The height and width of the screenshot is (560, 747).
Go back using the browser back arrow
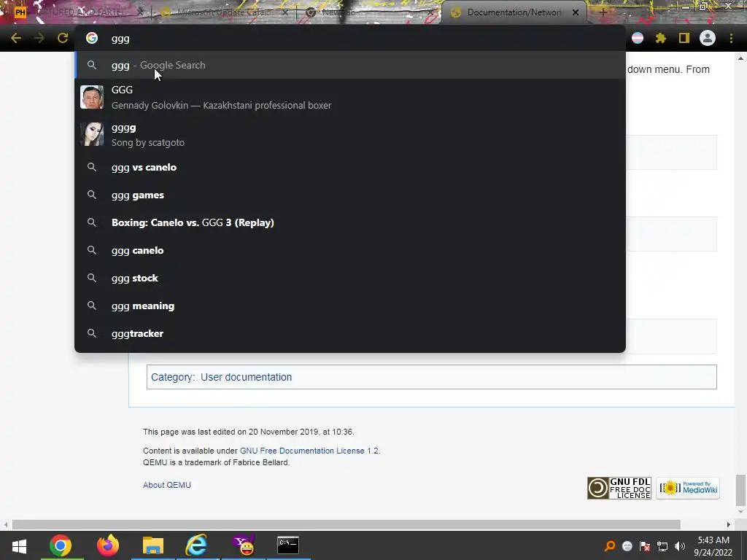[x=16, y=38]
